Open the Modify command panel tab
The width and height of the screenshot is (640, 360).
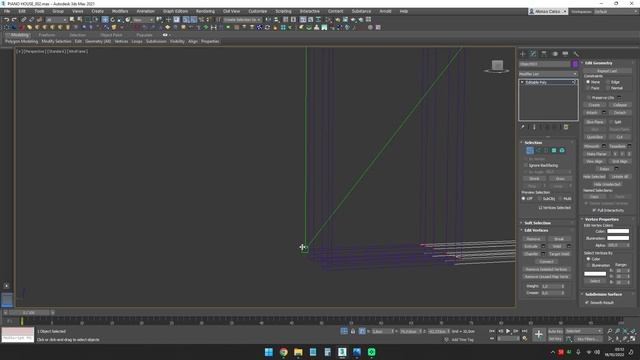(x=533, y=54)
